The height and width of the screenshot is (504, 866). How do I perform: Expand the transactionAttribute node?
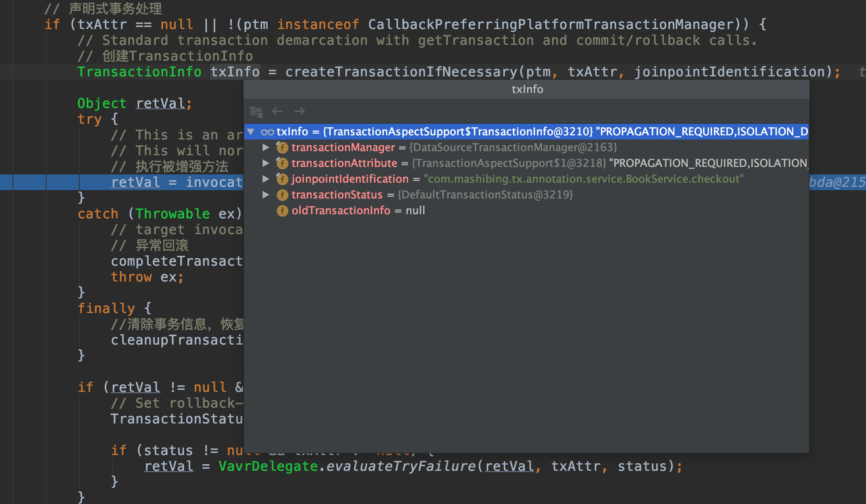click(266, 163)
